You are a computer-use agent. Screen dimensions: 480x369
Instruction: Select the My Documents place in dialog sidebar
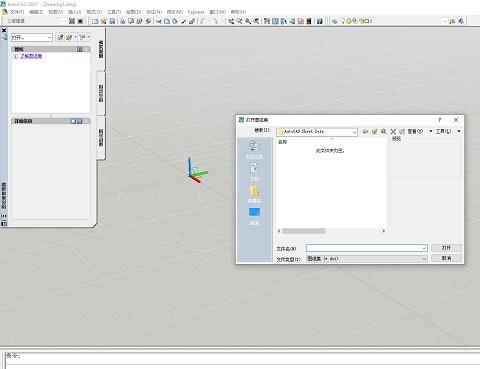pyautogui.click(x=254, y=171)
